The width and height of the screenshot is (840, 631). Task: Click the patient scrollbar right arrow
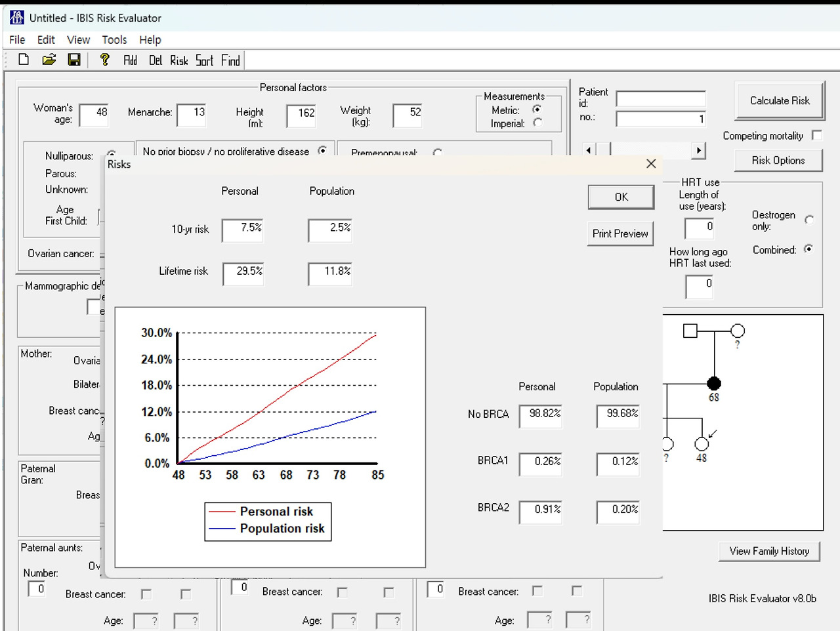click(699, 150)
